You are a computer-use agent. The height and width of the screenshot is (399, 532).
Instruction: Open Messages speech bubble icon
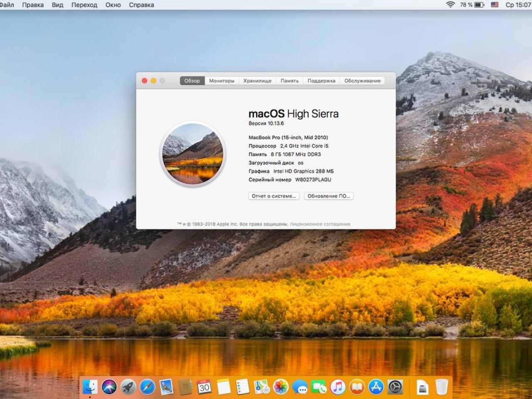point(300,387)
